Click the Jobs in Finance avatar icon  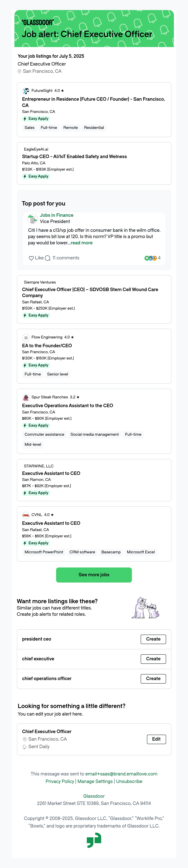pos(32,219)
